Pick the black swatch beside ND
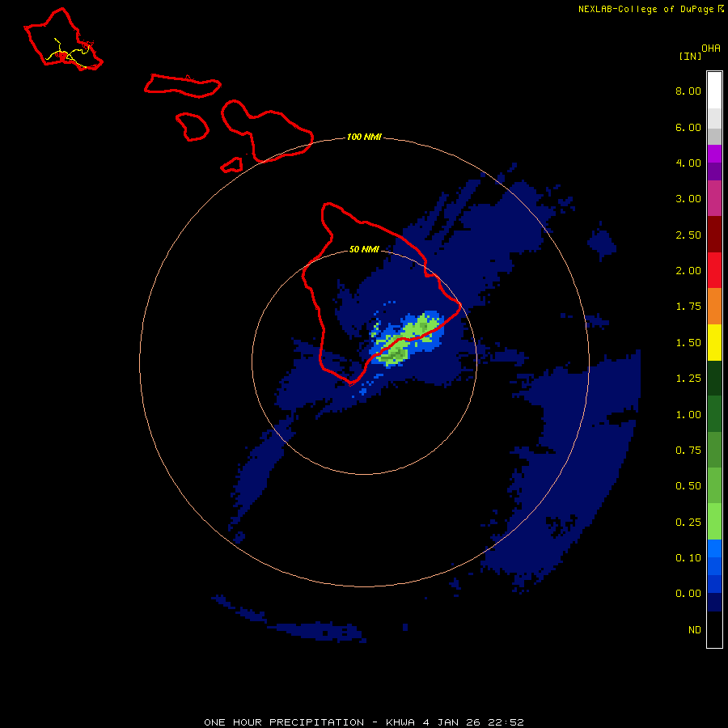This screenshot has height=728, width=728. (x=714, y=629)
